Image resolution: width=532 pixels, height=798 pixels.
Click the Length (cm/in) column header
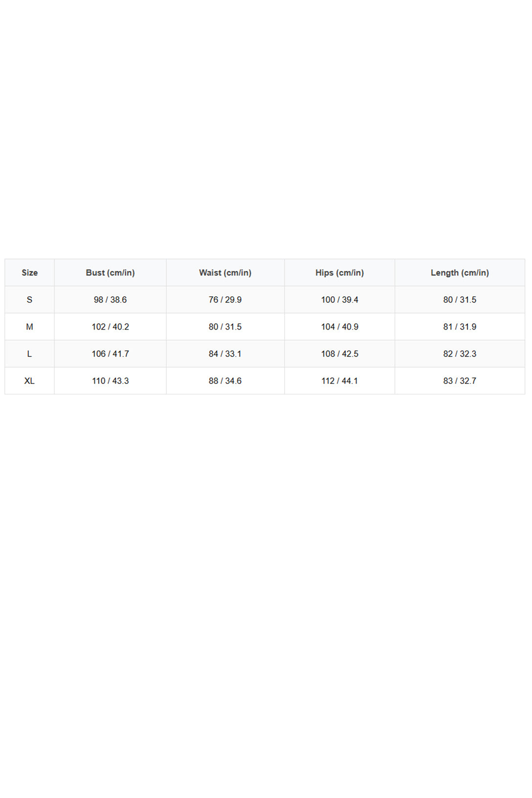coord(460,272)
